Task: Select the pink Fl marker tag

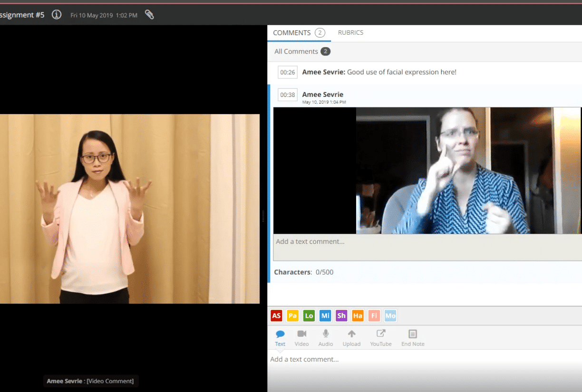Action: pos(374,316)
